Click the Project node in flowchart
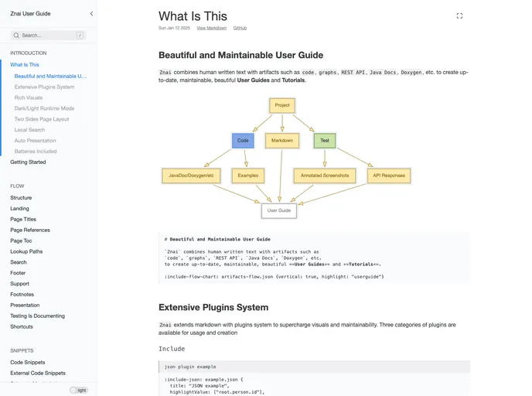The width and height of the screenshot is (532, 396). pos(282,105)
